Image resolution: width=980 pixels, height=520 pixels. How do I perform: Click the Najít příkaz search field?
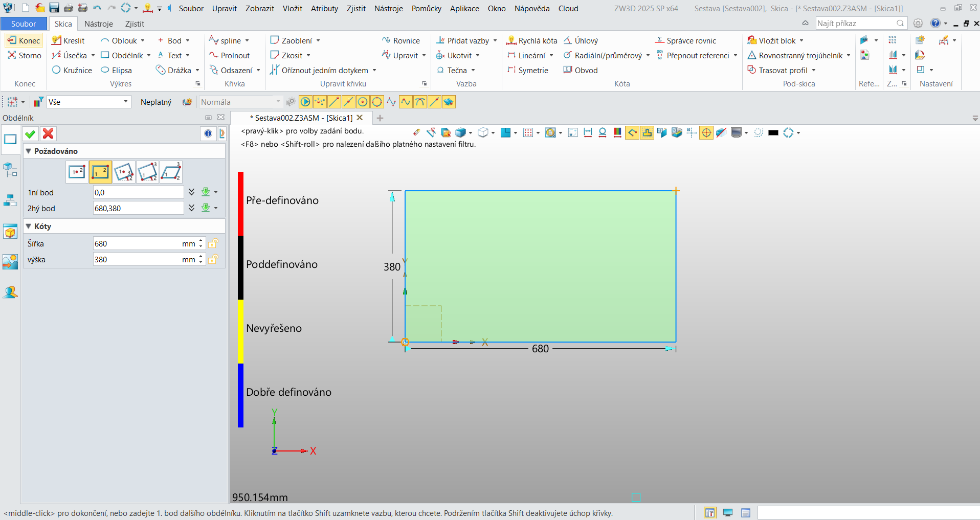pos(861,23)
